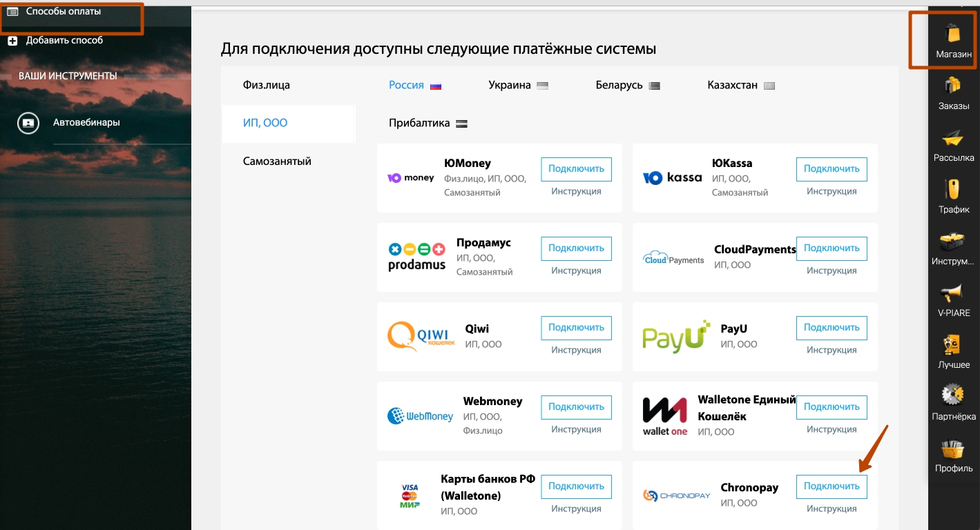The image size is (980, 530).
Task: Open Способы оплаты in the sidebar
Action: click(x=64, y=12)
